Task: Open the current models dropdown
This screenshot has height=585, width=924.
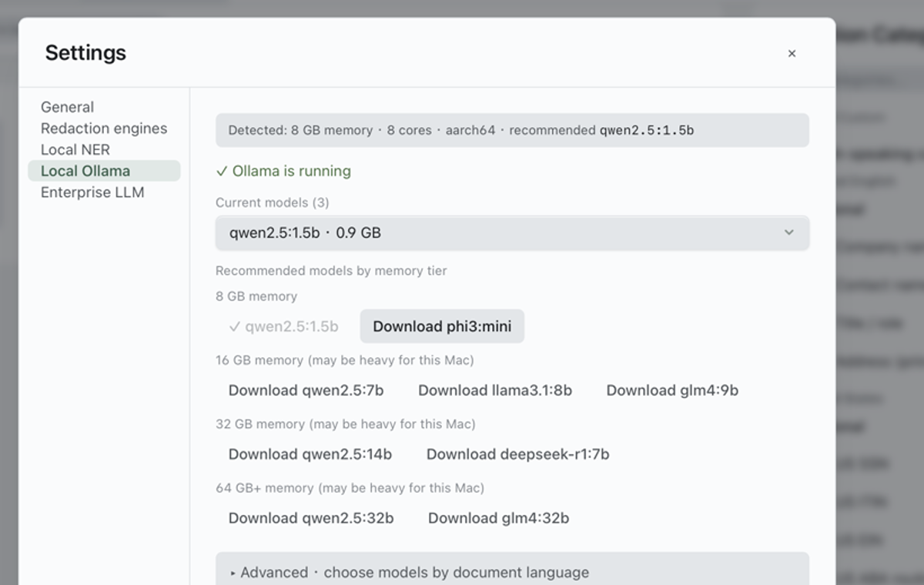Action: (x=512, y=232)
